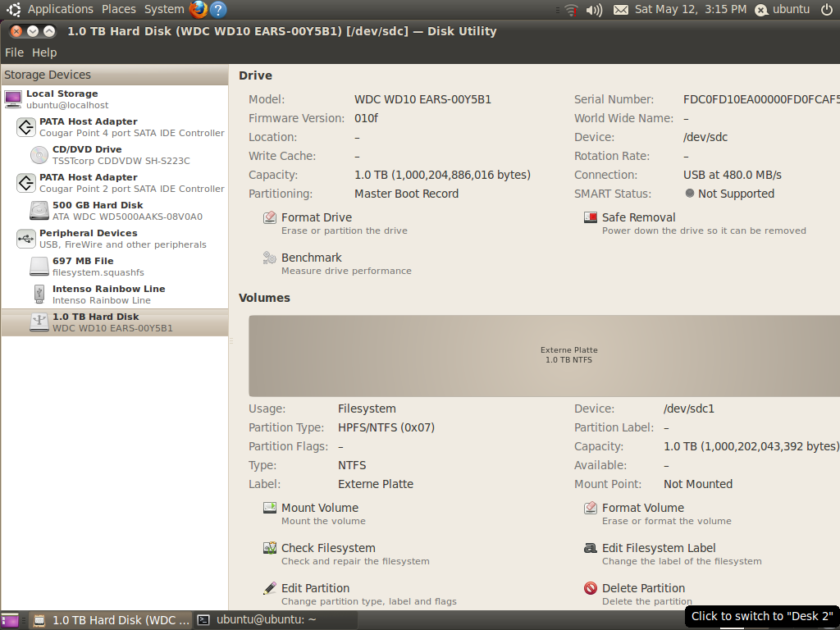Click the Local Storage computer icon
Image resolution: width=840 pixels, height=630 pixels.
pyautogui.click(x=13, y=99)
